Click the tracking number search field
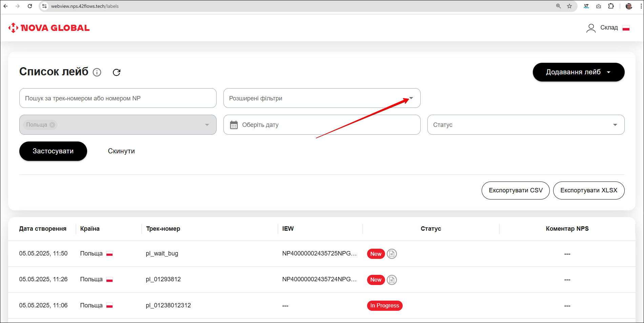 [x=118, y=98]
